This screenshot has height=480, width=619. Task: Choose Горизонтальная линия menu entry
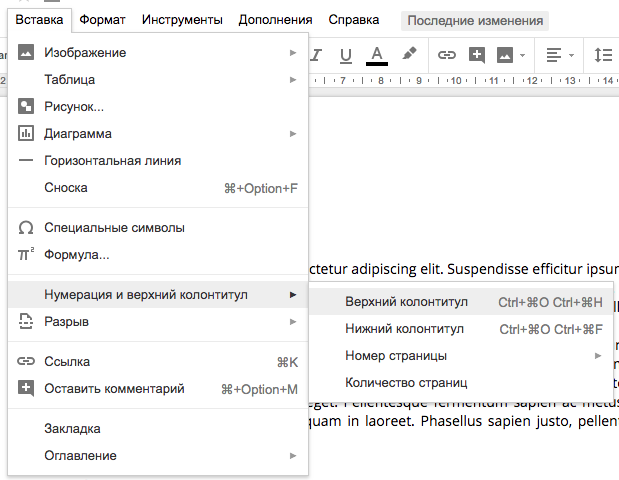pos(112,160)
